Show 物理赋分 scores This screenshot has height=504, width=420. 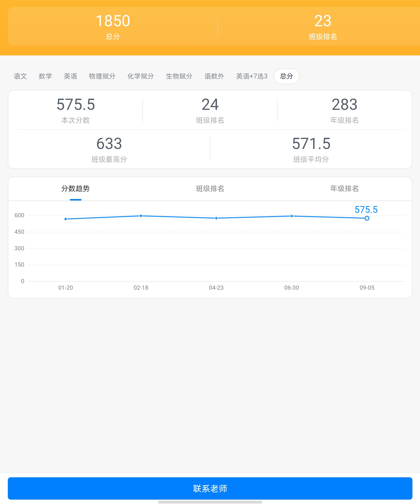point(102,76)
